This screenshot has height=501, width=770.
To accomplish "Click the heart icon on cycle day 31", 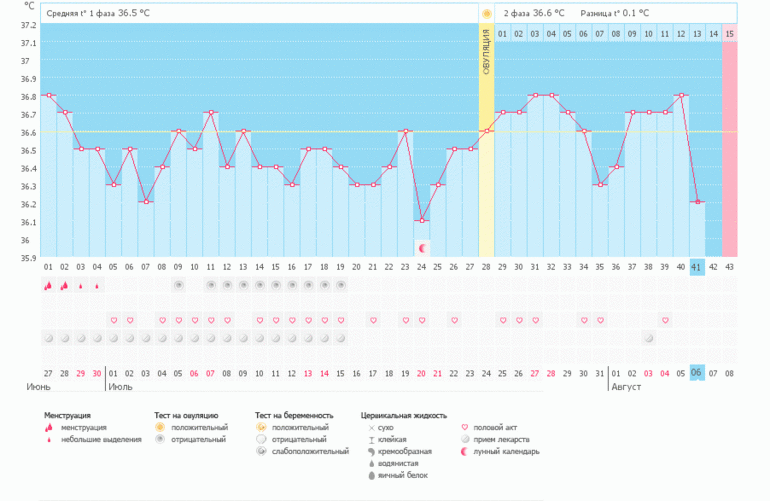I will pyautogui.click(x=535, y=320).
